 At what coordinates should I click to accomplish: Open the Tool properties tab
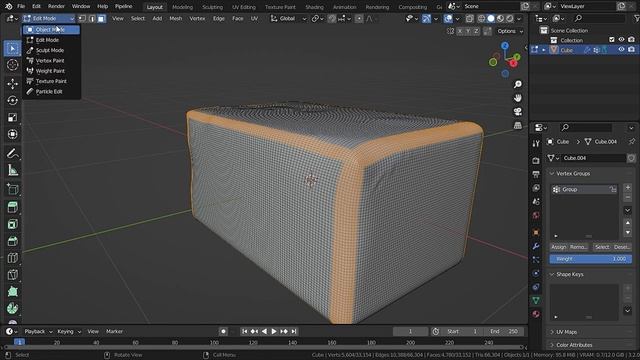click(536, 143)
